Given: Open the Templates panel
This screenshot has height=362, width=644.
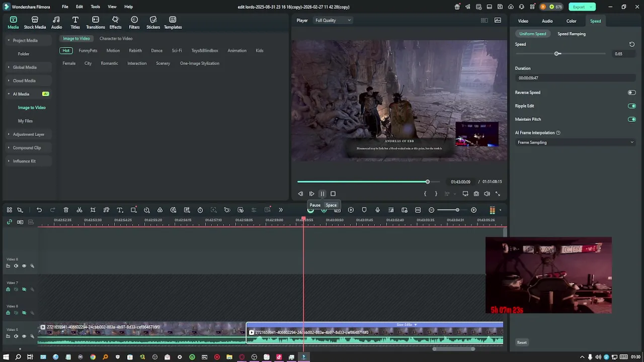Looking at the screenshot, I should pos(173,23).
